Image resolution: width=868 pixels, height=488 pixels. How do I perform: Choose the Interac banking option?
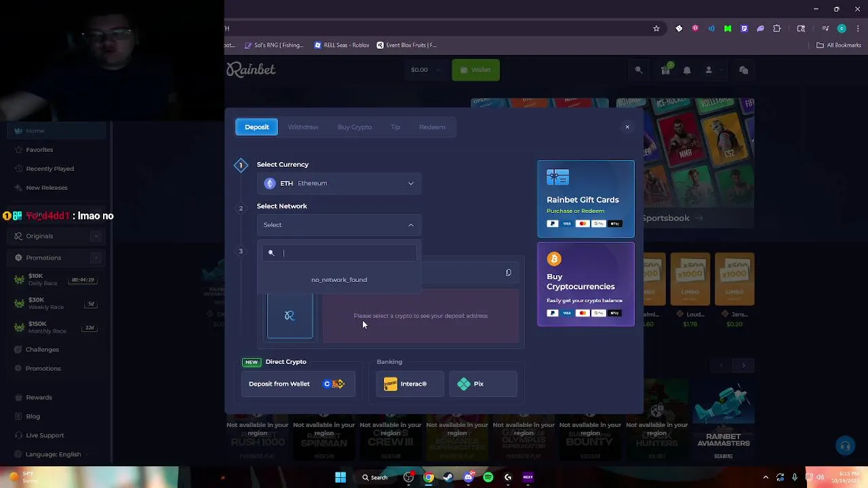coord(410,384)
